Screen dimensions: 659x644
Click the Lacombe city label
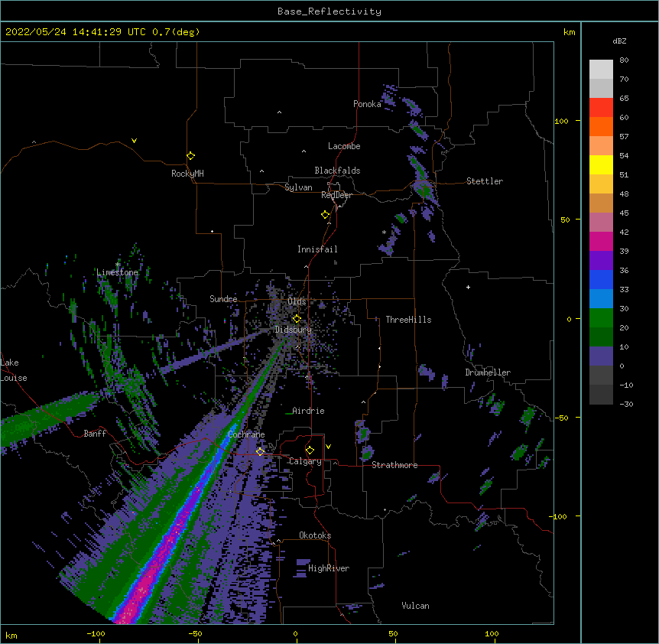[344, 146]
